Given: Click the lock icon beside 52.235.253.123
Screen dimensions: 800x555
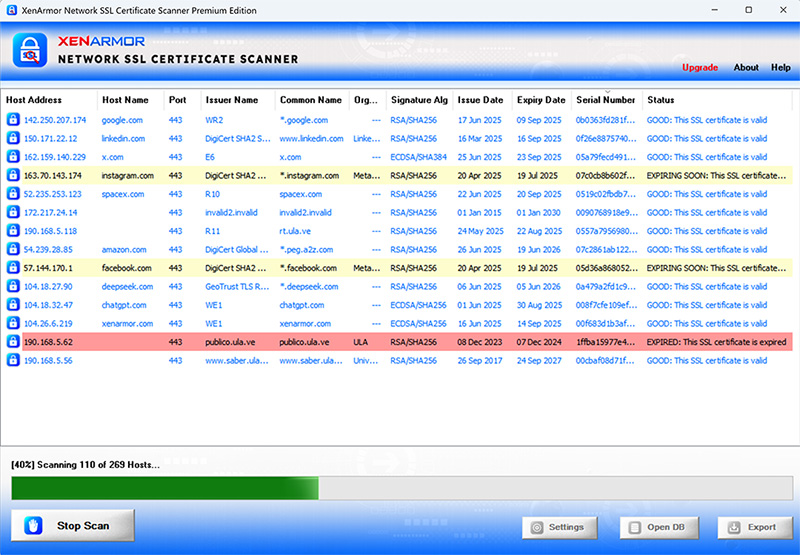Looking at the screenshot, I should 13,194.
